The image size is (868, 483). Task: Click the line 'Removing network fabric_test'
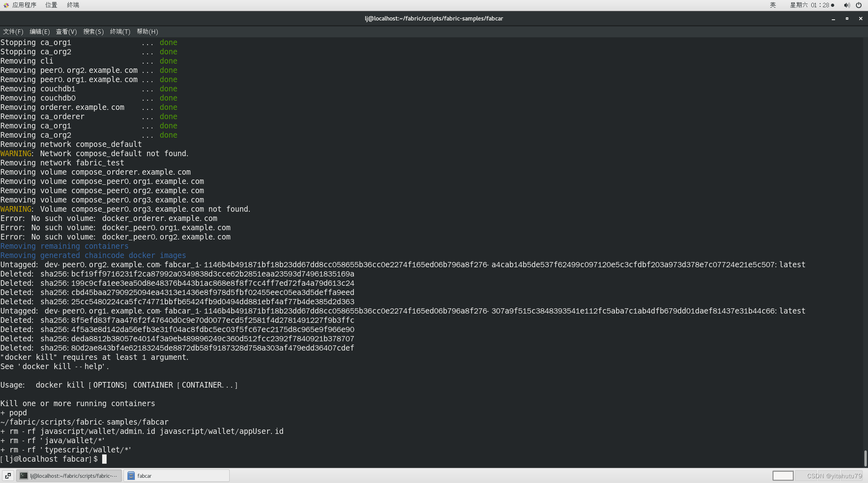click(x=62, y=163)
